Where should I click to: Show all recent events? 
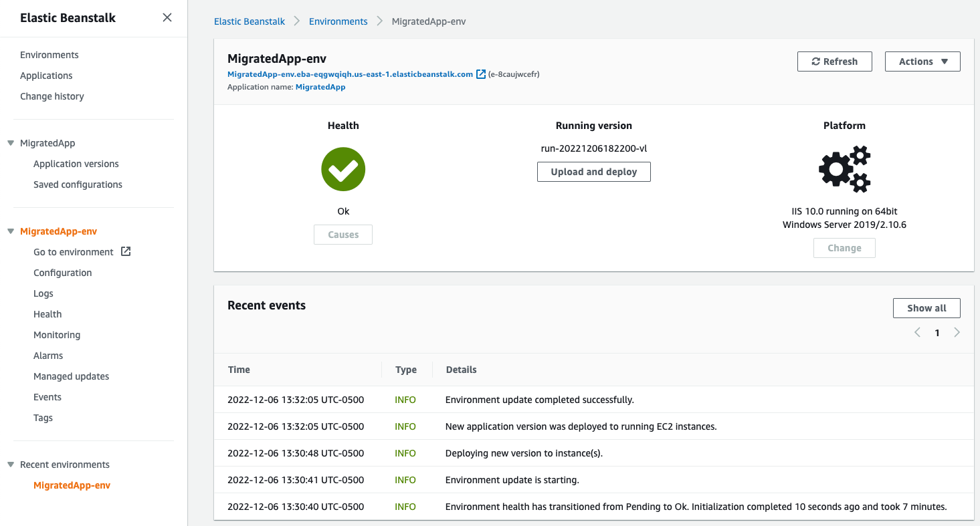(926, 308)
